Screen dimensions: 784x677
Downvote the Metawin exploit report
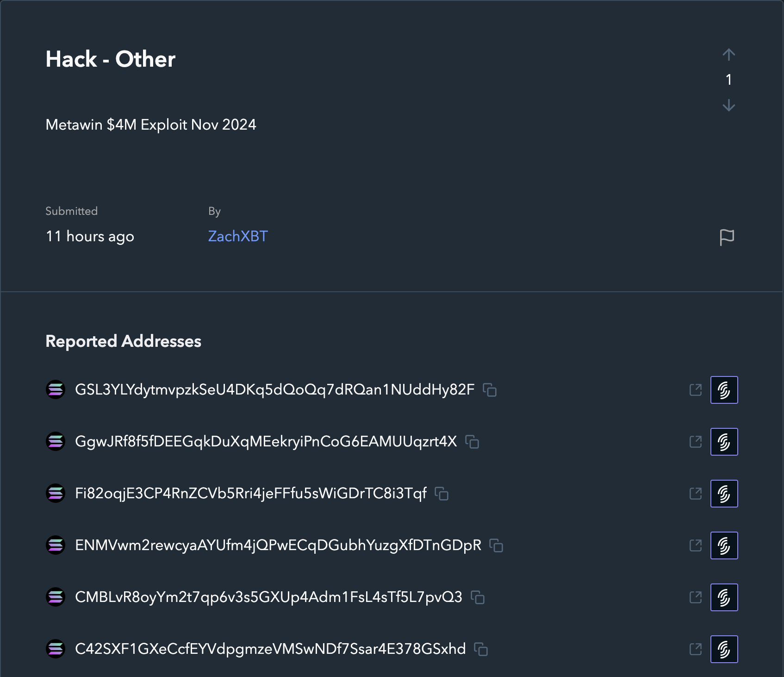(728, 106)
